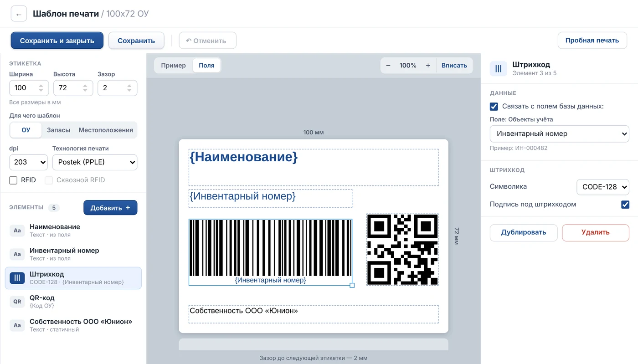Click the Aa icon beside Инвентарный номер
638x364 pixels.
pyautogui.click(x=17, y=254)
